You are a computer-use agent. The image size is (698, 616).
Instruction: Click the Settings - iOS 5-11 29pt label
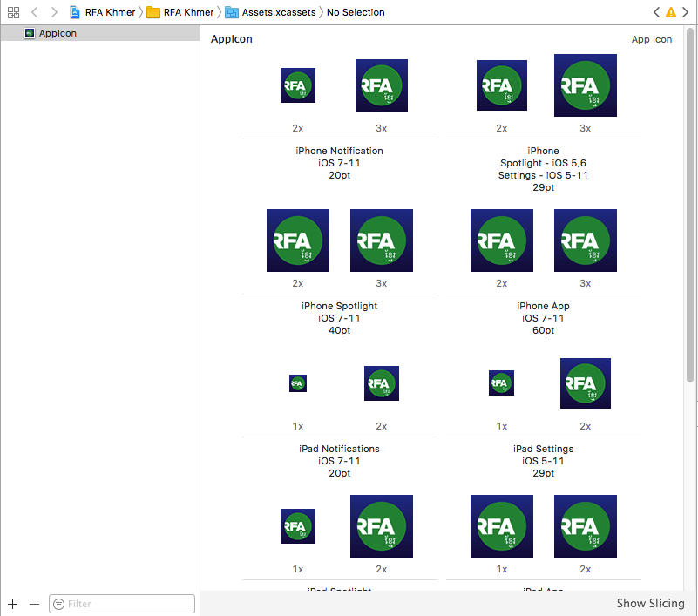click(543, 181)
